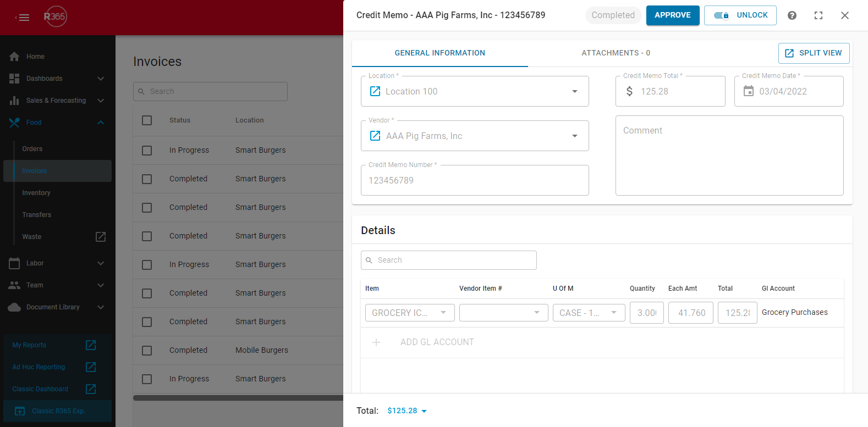Toggle the Unlock switch
868x427 pixels.
pyautogui.click(x=721, y=15)
